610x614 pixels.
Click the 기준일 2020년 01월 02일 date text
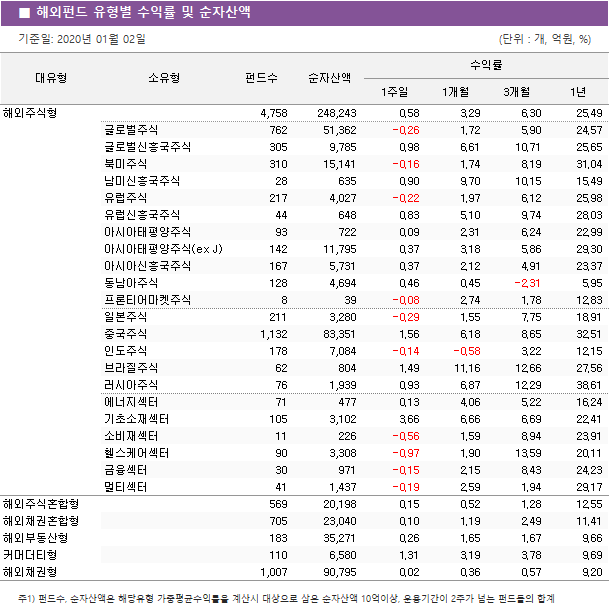pos(81,39)
